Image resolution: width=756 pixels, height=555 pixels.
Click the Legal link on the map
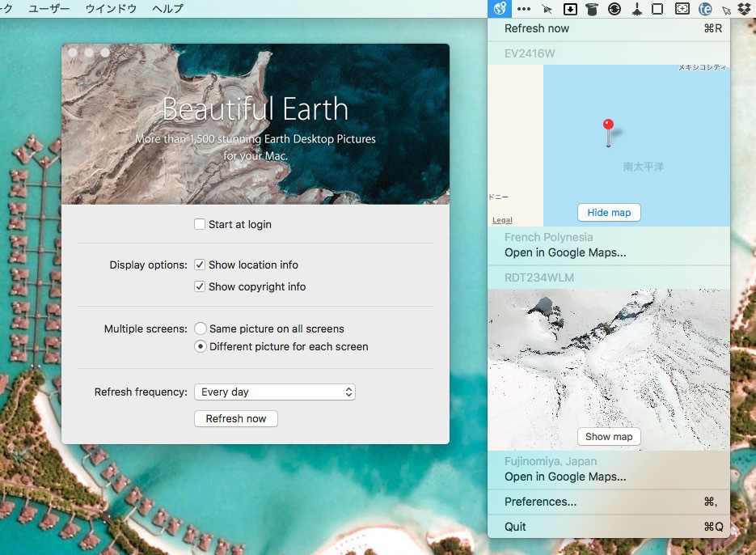502,220
